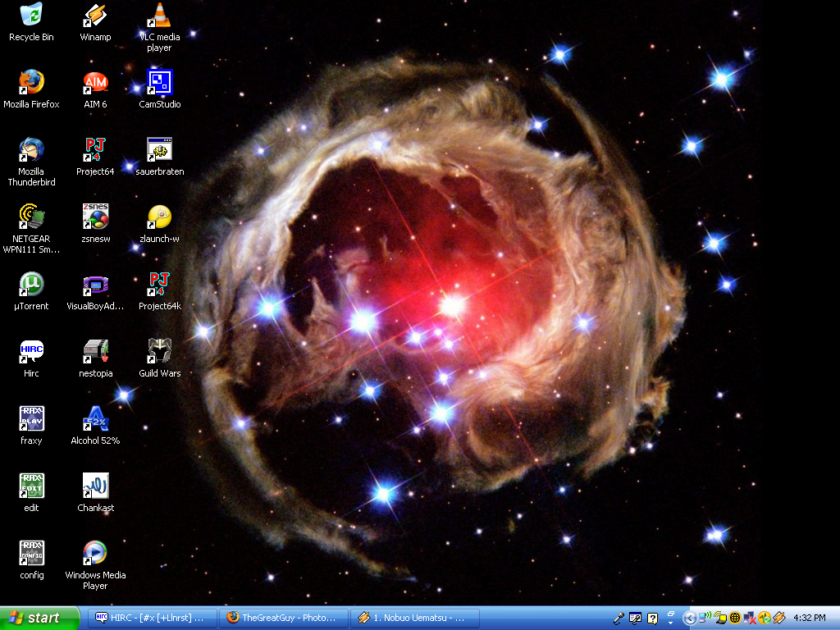Activate the TheGreatGuy Firefox taskbar button

point(283,618)
